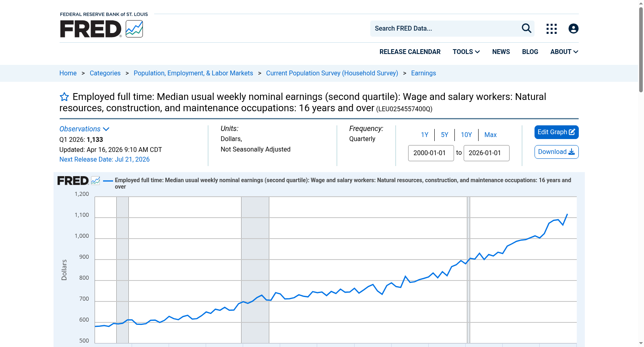Screen dimensions: 644x347
Task: Open the Next Release Date link
Action: point(104,159)
